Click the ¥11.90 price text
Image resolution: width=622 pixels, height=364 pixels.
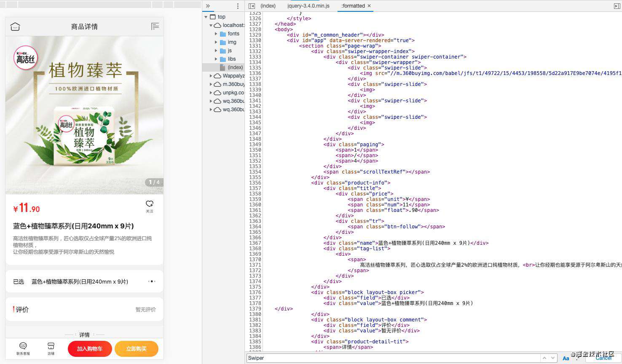(27, 208)
